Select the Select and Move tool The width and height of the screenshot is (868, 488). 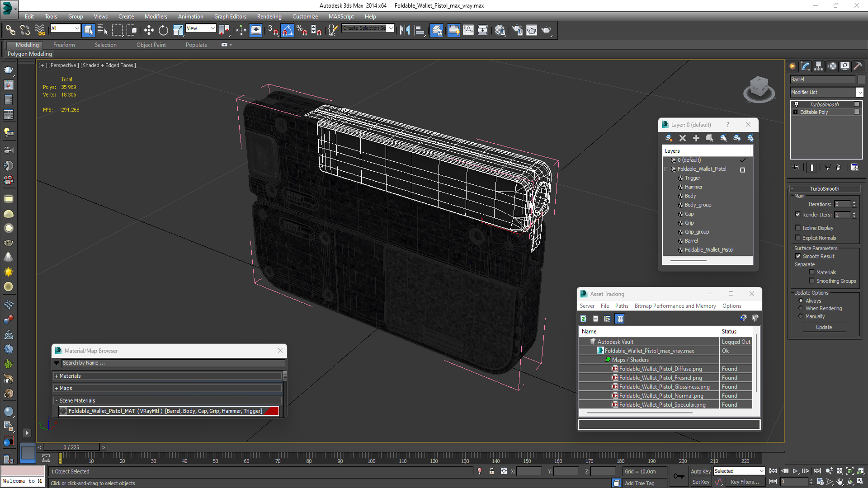coord(148,30)
